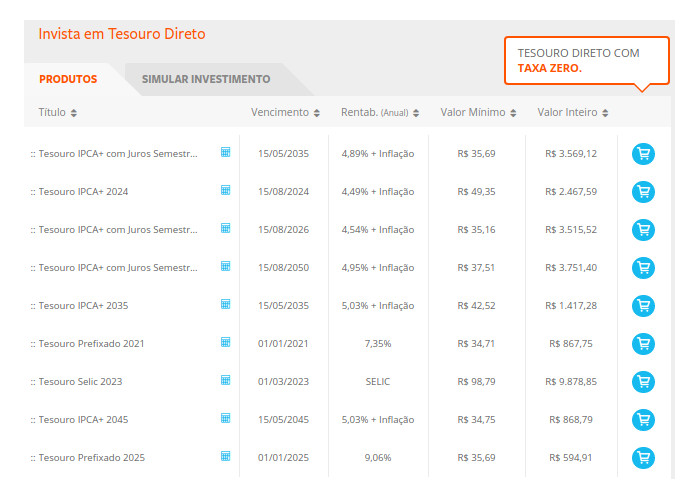Open calculator icon for Tesouro Selic 2023
700x500 pixels.
coord(226,380)
